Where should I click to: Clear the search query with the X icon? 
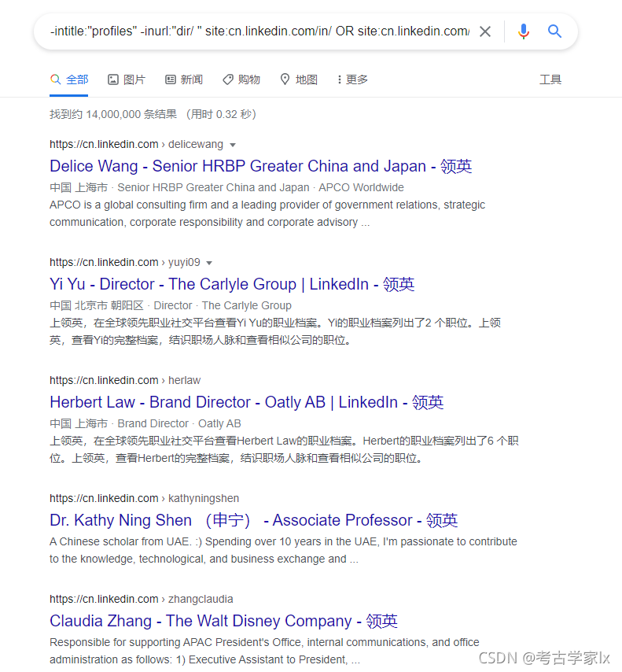pos(485,31)
